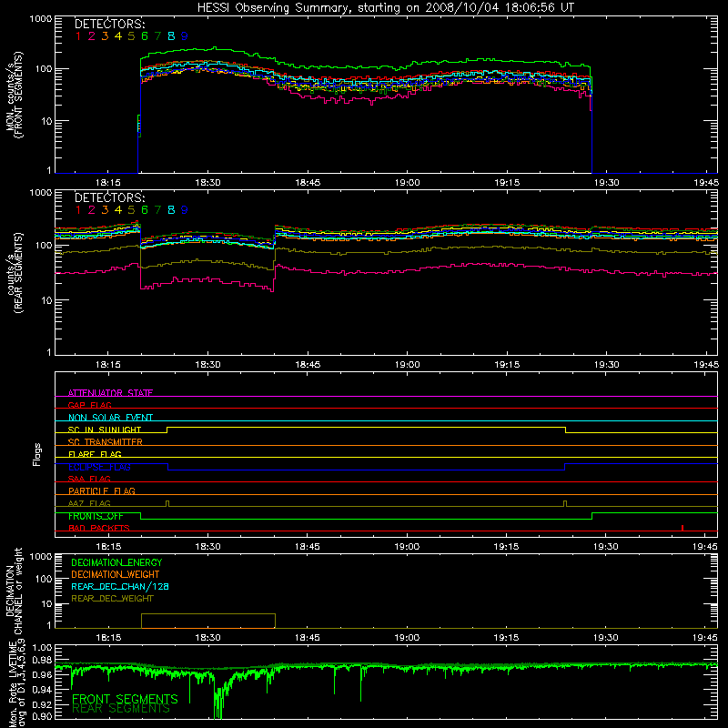Select orange detector 3 in front segments legend
Image resolution: width=728 pixels, height=728 pixels.
coord(105,36)
